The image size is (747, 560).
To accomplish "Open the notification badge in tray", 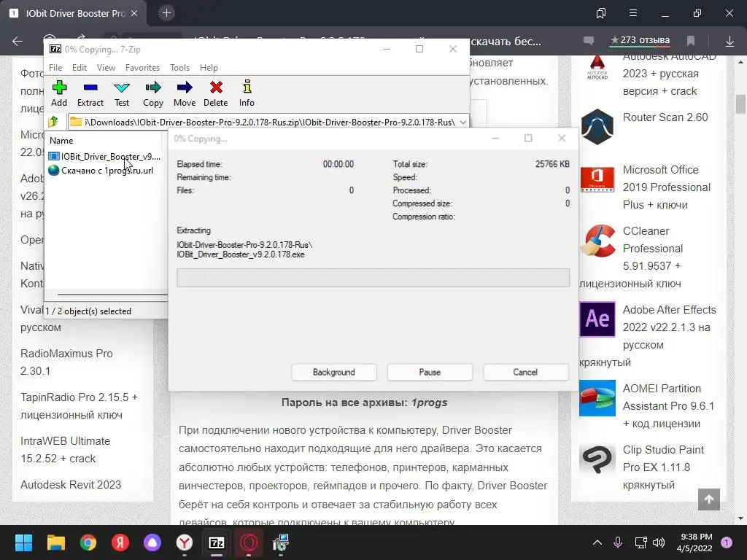I will (727, 542).
